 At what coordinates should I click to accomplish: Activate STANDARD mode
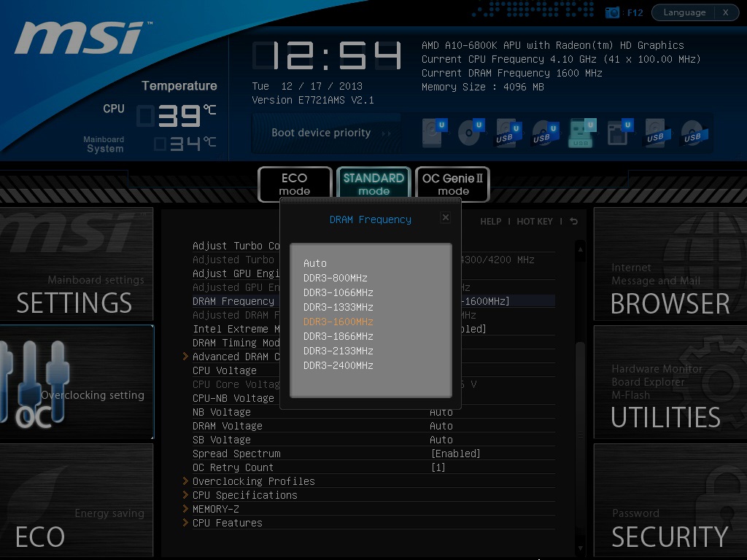pyautogui.click(x=373, y=184)
